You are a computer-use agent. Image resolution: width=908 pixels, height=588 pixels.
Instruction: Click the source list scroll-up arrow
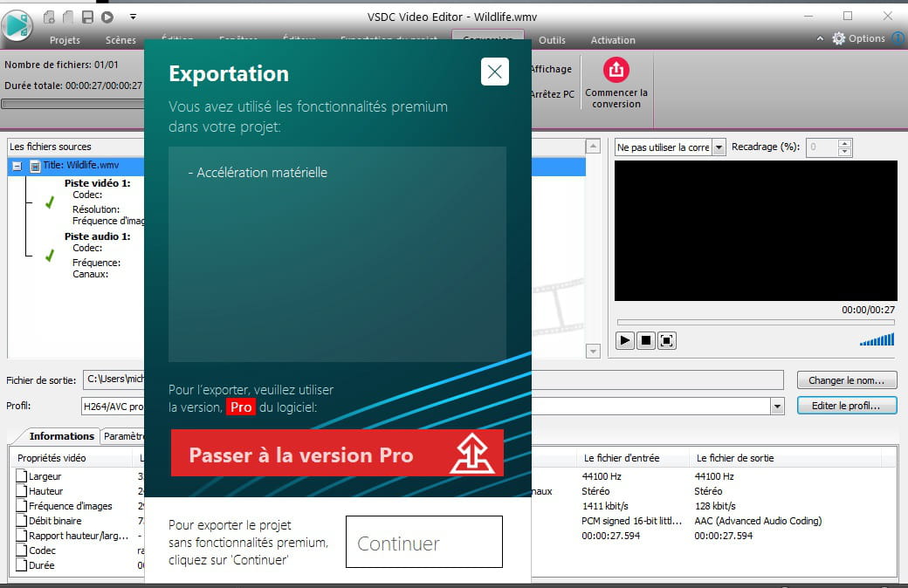tap(593, 146)
